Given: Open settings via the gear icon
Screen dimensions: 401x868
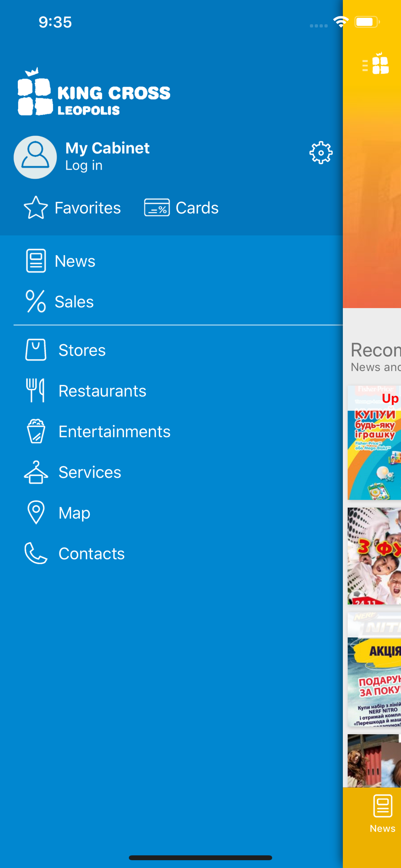Looking at the screenshot, I should pyautogui.click(x=321, y=152).
